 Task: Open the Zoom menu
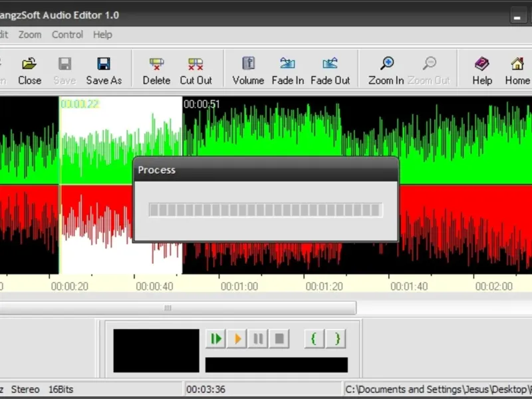point(30,35)
